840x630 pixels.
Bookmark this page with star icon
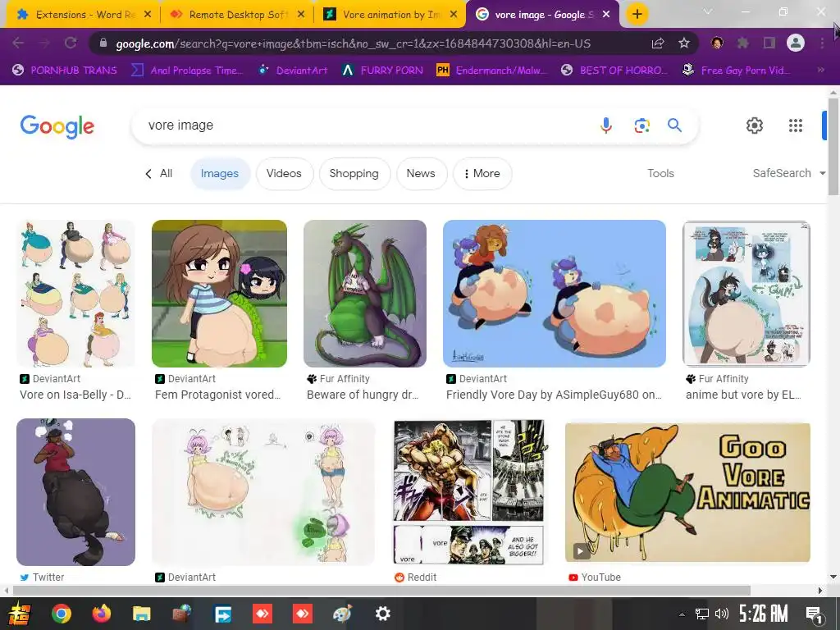click(x=684, y=43)
